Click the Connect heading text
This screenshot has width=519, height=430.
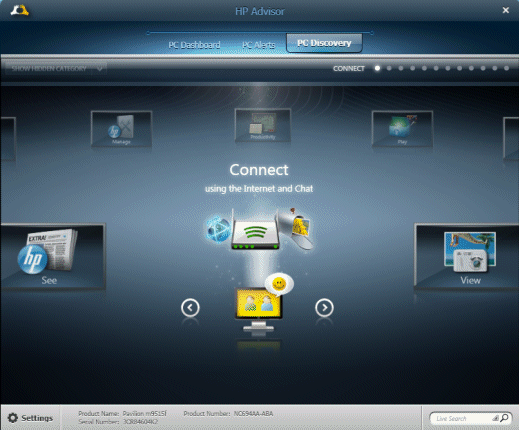click(259, 170)
